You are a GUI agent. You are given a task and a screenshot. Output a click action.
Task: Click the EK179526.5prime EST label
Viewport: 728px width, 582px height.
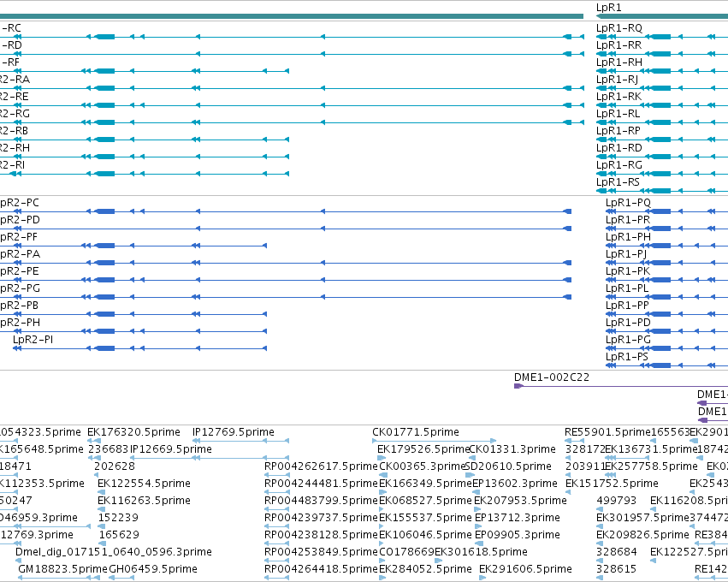423,449
